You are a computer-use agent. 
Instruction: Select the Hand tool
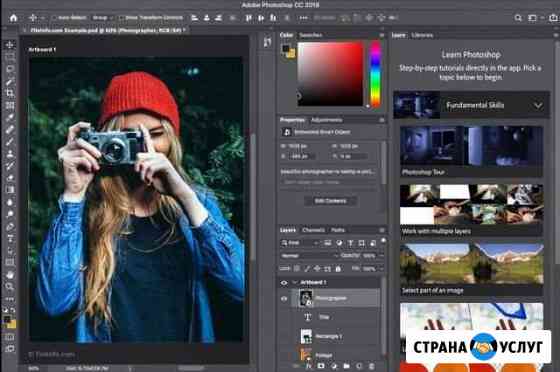click(10, 275)
